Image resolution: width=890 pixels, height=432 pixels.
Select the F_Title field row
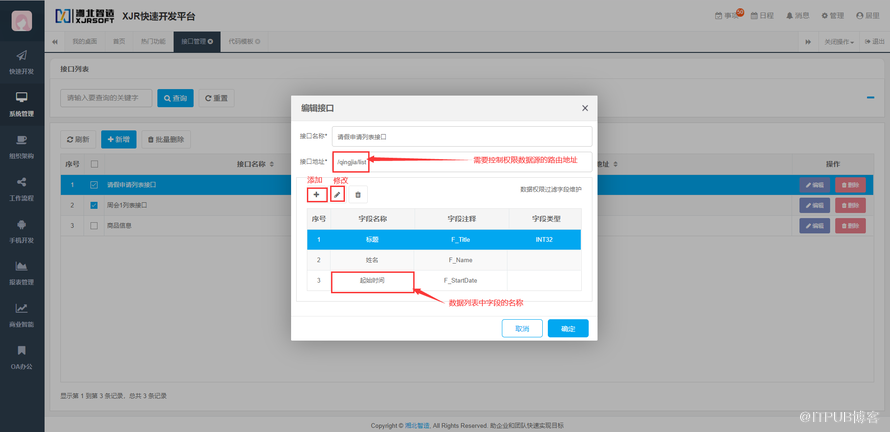click(444, 240)
